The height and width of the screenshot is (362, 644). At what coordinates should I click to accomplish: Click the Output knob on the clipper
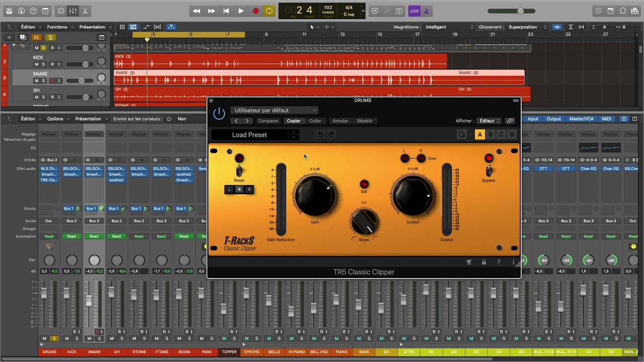point(413,195)
